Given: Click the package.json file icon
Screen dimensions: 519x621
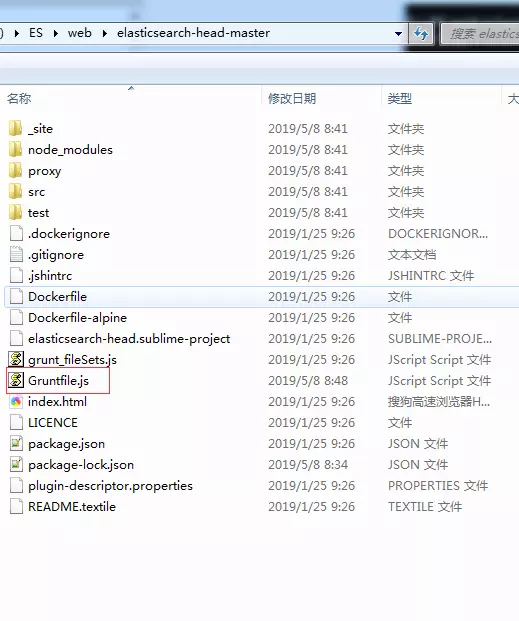Looking at the screenshot, I should [16, 444].
